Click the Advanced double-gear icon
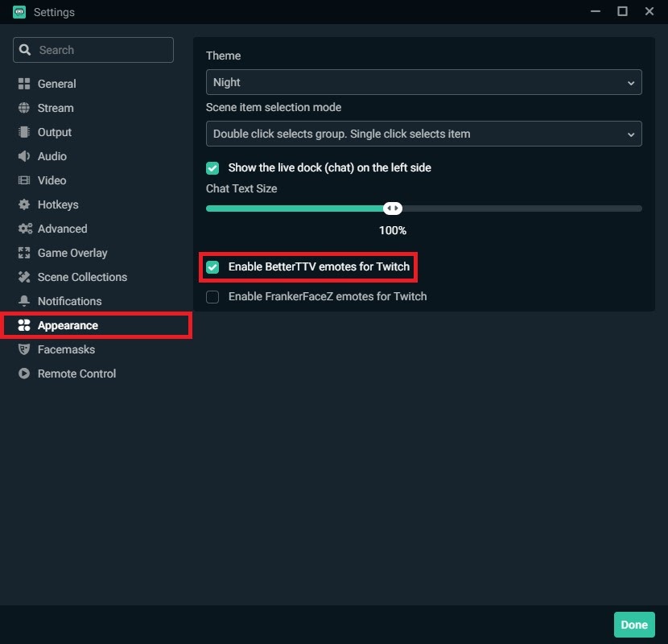Image resolution: width=668 pixels, height=644 pixels. [25, 229]
